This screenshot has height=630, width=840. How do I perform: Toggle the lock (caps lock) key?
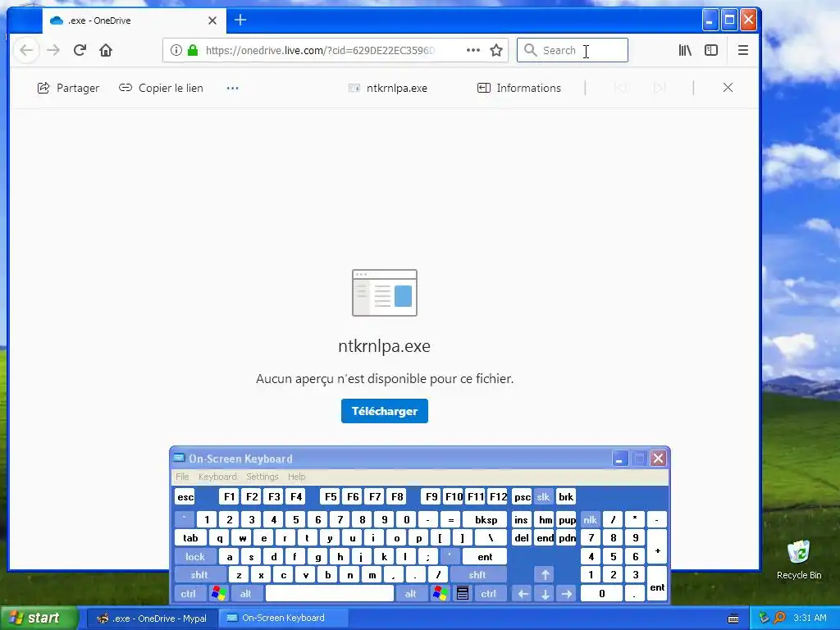click(195, 557)
